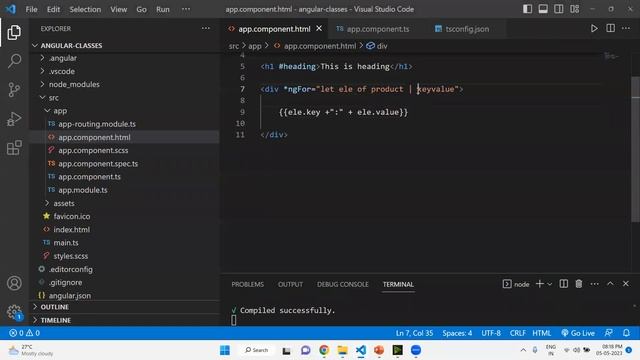The height and width of the screenshot is (360, 640).
Task: Open Run and Debug view
Action: pyautogui.click(x=14, y=119)
